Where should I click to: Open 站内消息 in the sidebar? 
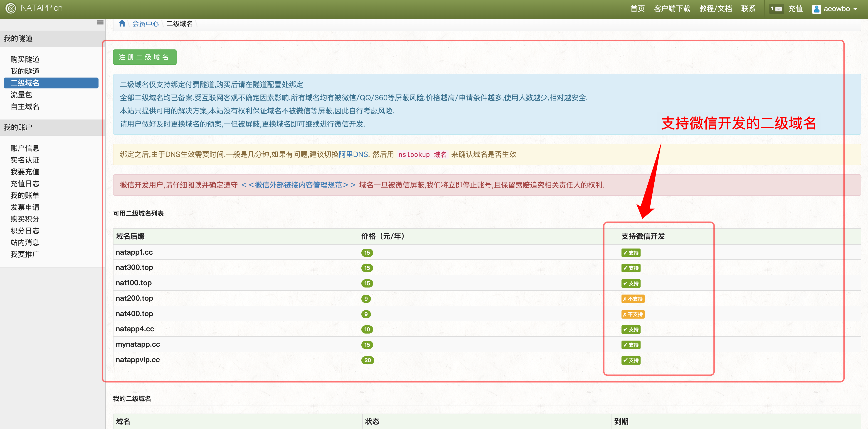[25, 242]
